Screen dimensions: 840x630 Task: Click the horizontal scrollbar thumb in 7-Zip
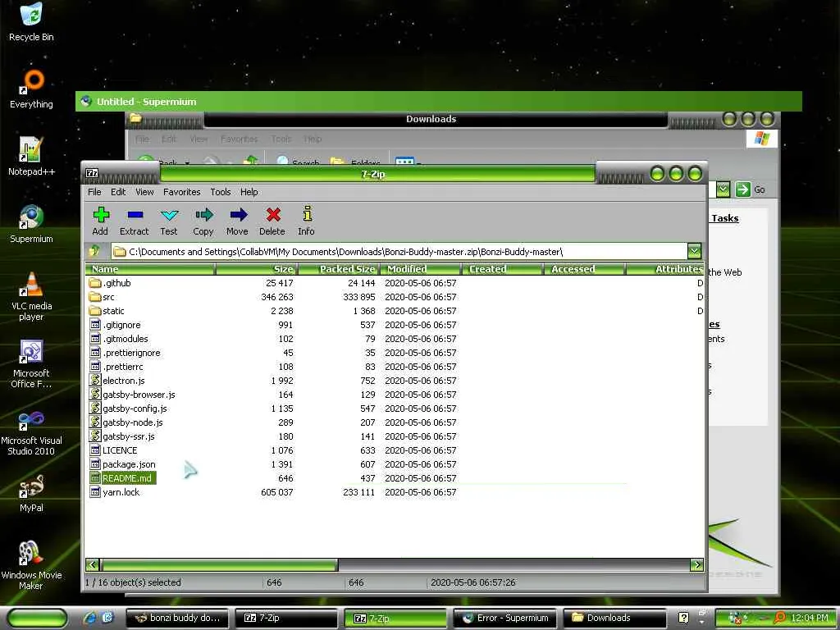coord(219,564)
